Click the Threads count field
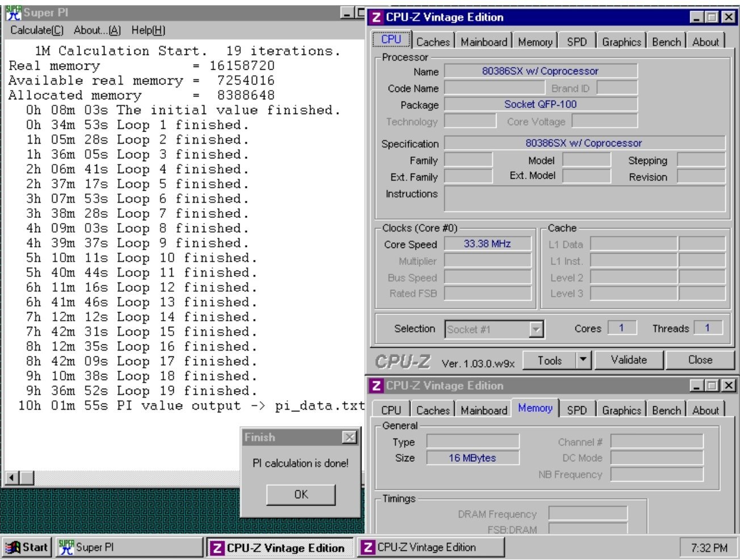This screenshot has height=560, width=740. pyautogui.click(x=707, y=328)
